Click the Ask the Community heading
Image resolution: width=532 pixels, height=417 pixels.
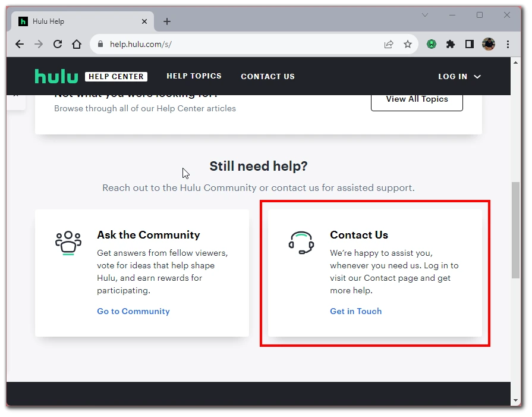tap(149, 235)
